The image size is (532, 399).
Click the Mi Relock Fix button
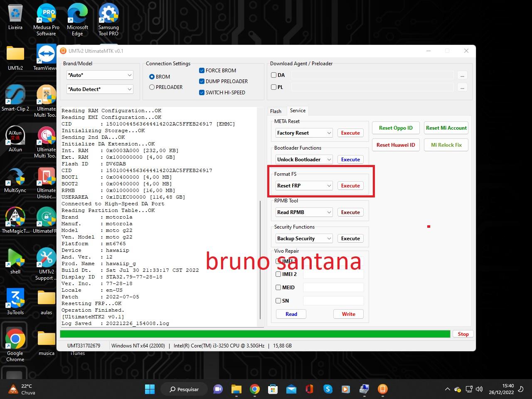[446, 145]
